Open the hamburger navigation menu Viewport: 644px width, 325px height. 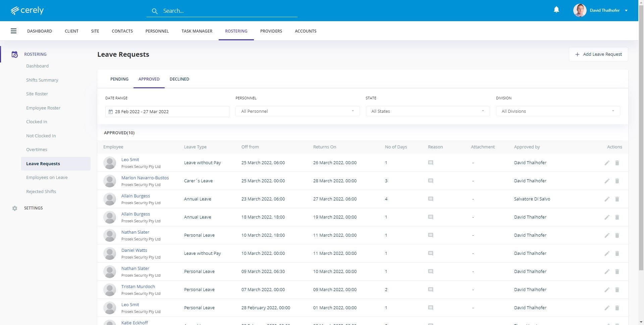(x=13, y=31)
